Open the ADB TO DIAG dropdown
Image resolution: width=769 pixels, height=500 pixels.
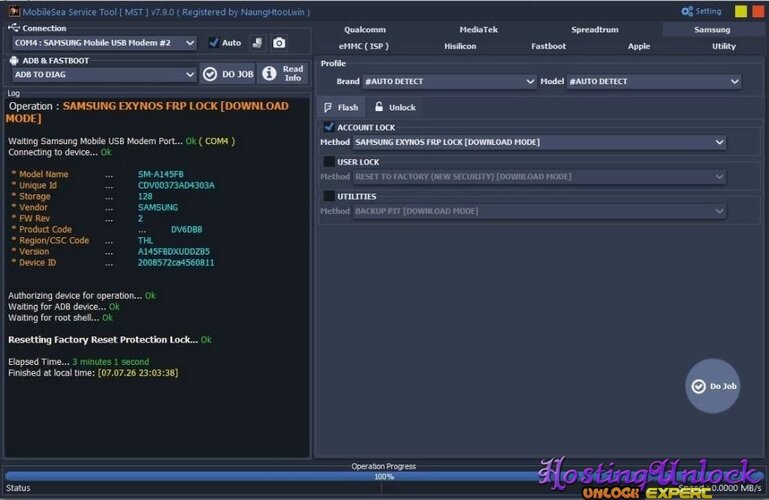coord(104,75)
